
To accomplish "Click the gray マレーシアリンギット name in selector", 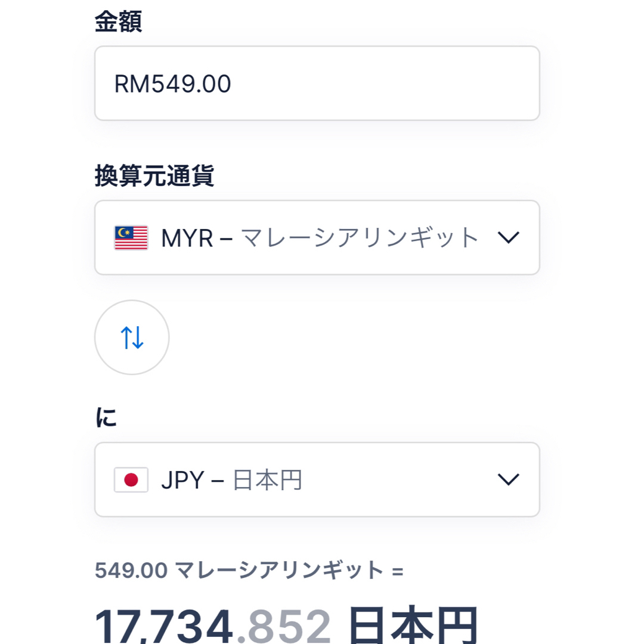I will [360, 237].
